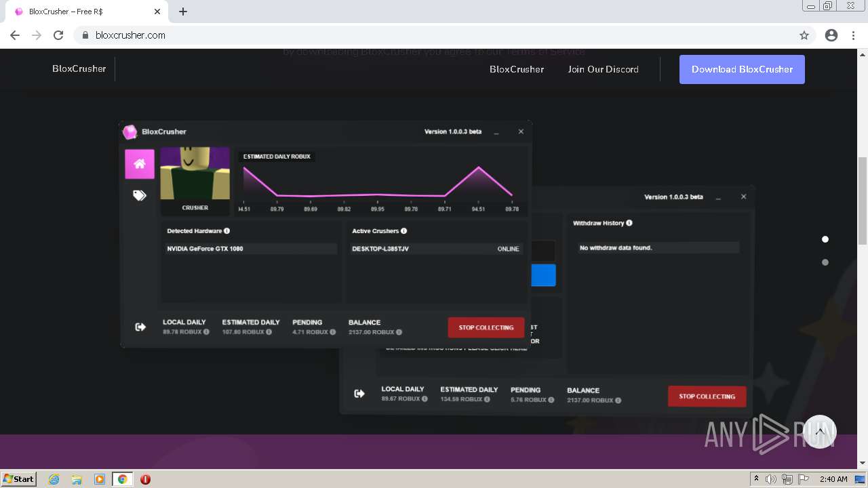
Task: Click the front window STOP COLLECTING button
Action: 486,327
